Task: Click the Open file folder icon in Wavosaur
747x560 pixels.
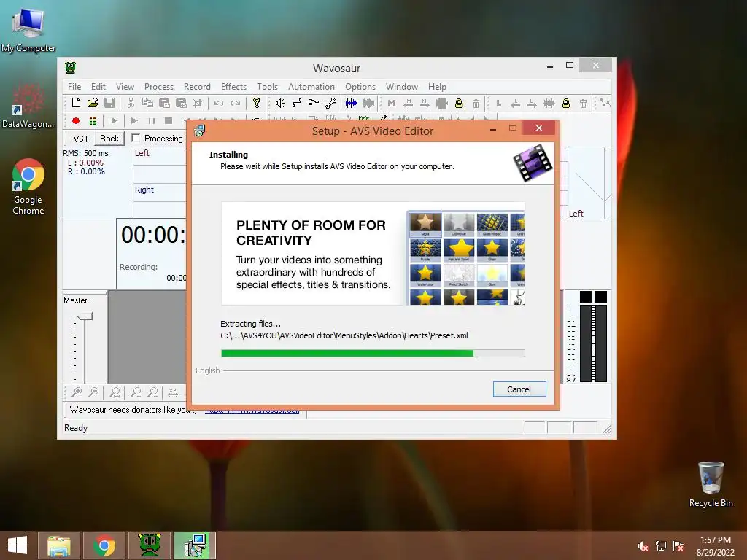Action: (x=93, y=103)
